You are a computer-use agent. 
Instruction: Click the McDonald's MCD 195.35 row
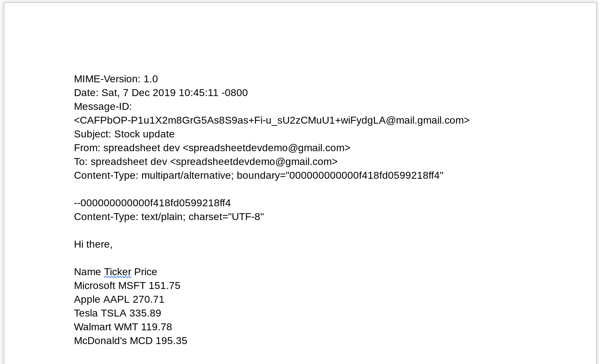pyautogui.click(x=131, y=341)
